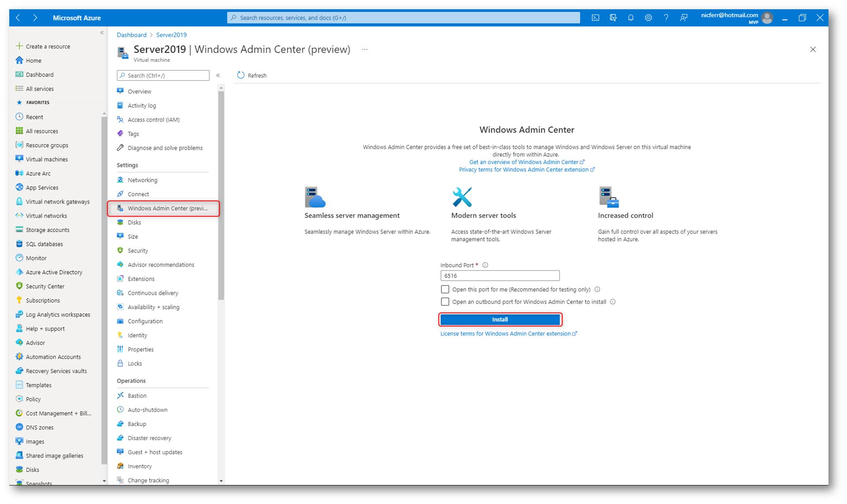Collapse the resource menu double chevron
Image resolution: width=847 pixels, height=504 pixels.
click(x=218, y=75)
